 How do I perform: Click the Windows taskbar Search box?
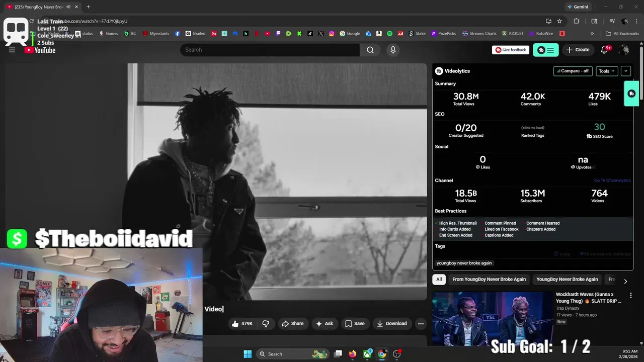tap(292, 354)
